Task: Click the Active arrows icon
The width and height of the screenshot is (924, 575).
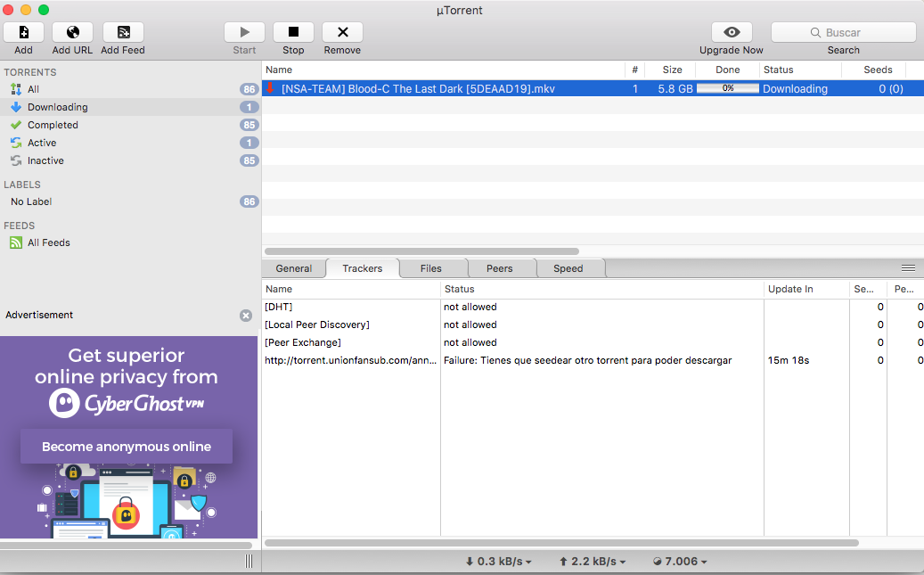Action: [16, 143]
